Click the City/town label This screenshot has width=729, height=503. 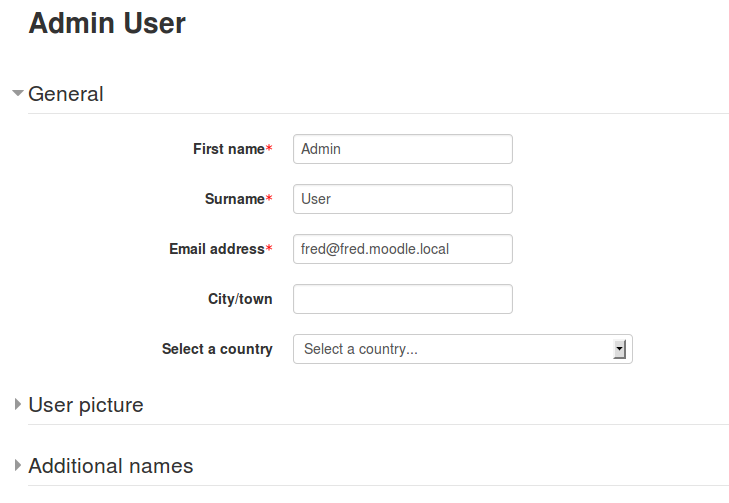click(x=240, y=299)
